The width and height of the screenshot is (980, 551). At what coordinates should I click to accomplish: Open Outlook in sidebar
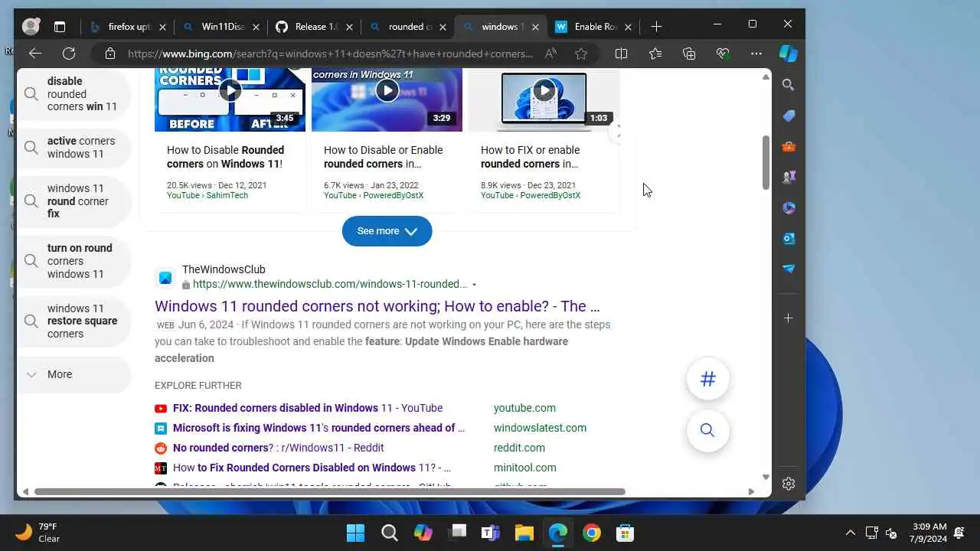pos(789,238)
